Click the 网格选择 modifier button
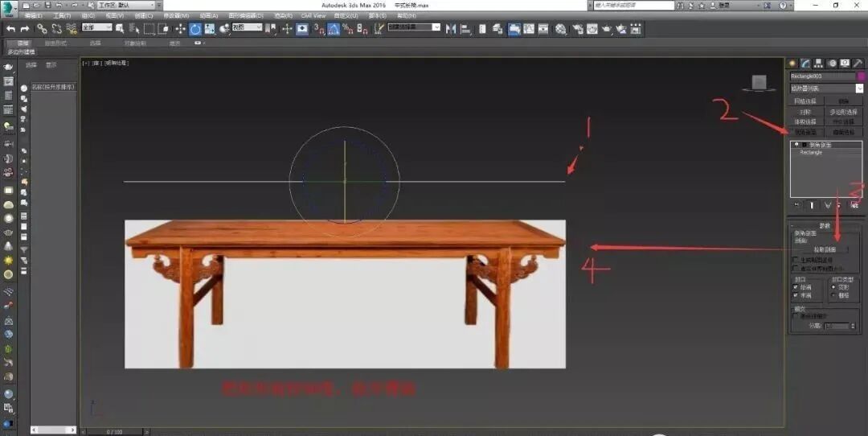The image size is (868, 436). coord(805,101)
